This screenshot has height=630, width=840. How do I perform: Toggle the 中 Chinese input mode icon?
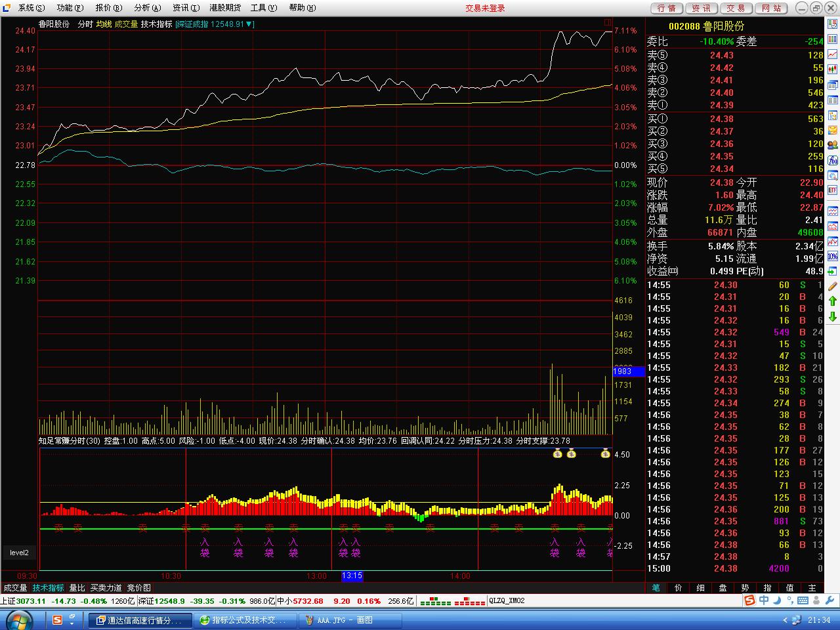click(x=764, y=600)
